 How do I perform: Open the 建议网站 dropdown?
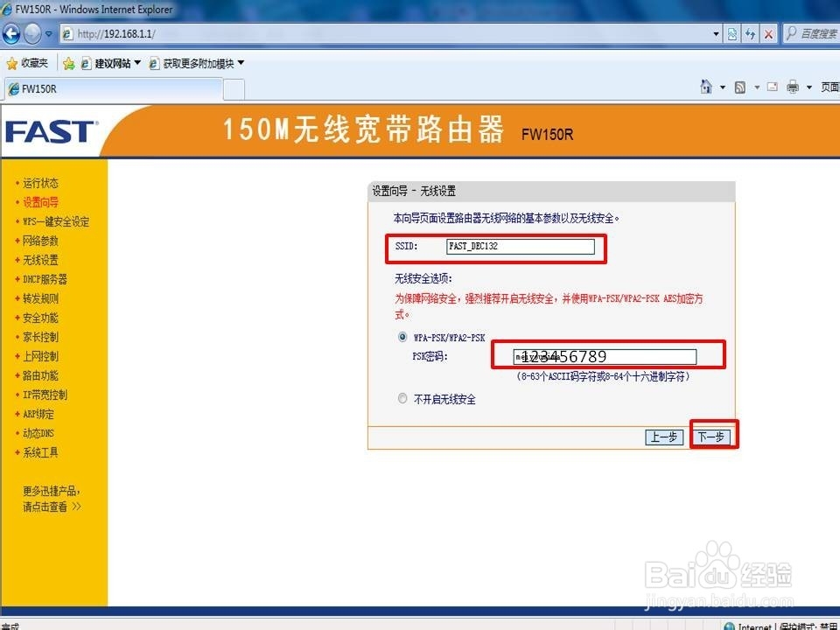coord(111,64)
